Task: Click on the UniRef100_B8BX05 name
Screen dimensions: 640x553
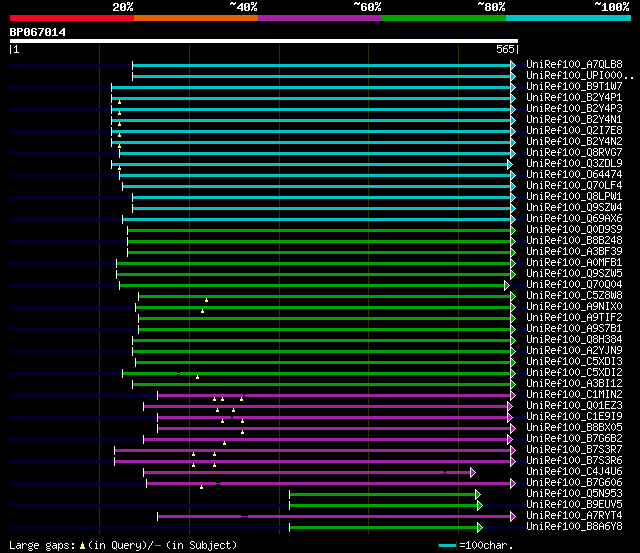Action: [574, 428]
